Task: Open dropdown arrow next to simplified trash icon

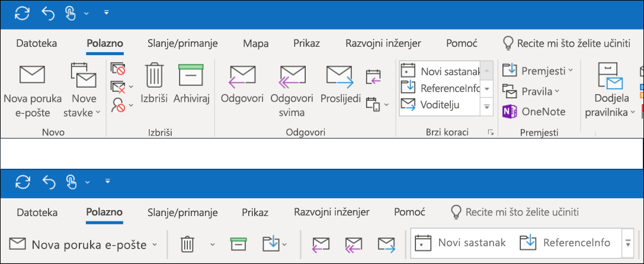Action: point(212,244)
